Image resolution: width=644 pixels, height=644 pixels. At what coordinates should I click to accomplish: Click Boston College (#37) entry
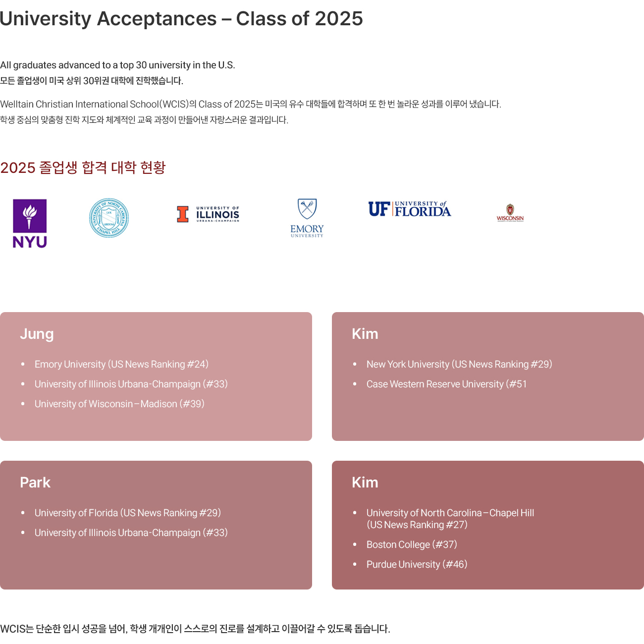click(412, 544)
